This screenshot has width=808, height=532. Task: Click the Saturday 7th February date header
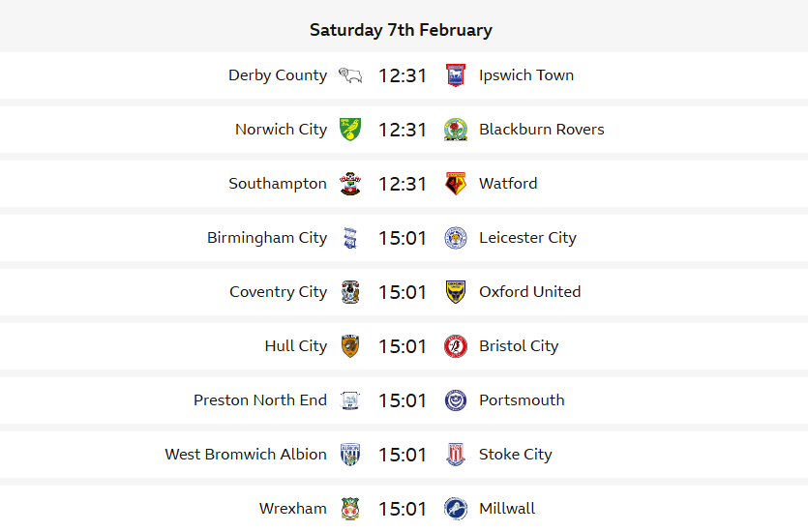(401, 30)
